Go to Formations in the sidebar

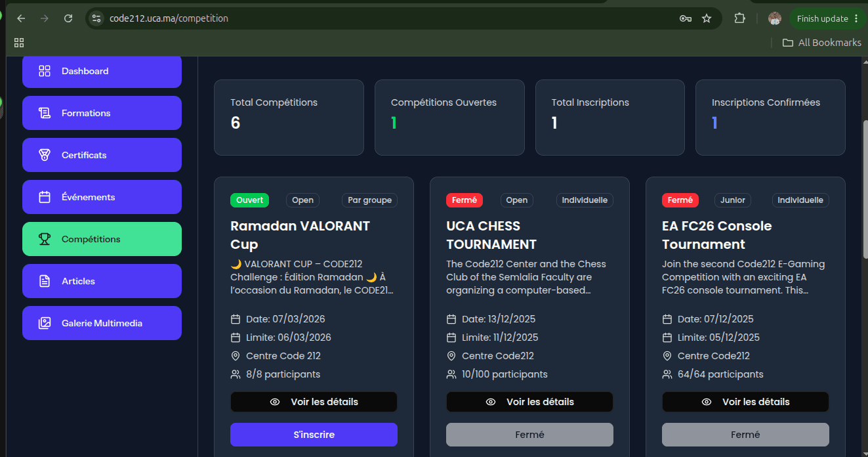coord(102,113)
